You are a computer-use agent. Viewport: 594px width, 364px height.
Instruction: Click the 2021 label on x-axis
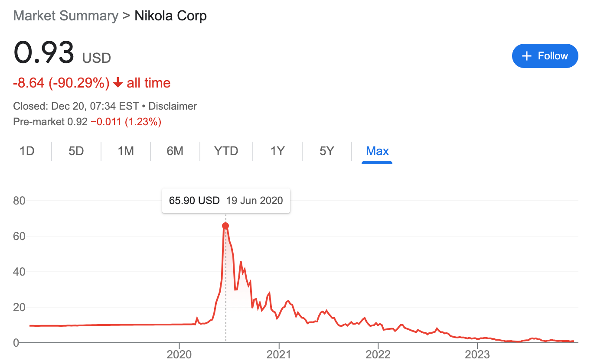279,355
